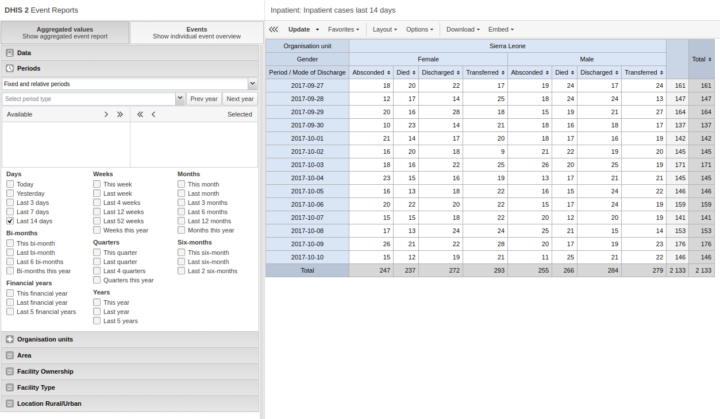Click the Male gender column header
720x419 pixels.
587,59
